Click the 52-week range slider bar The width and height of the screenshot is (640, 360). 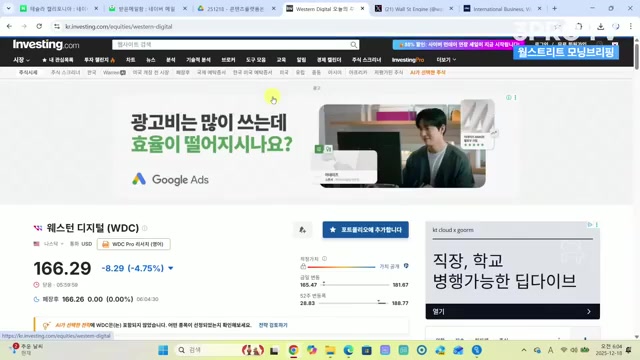click(353, 303)
